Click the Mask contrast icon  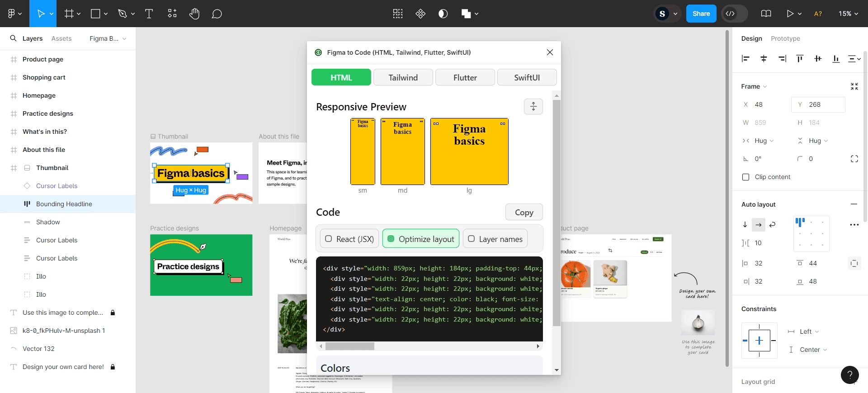443,14
